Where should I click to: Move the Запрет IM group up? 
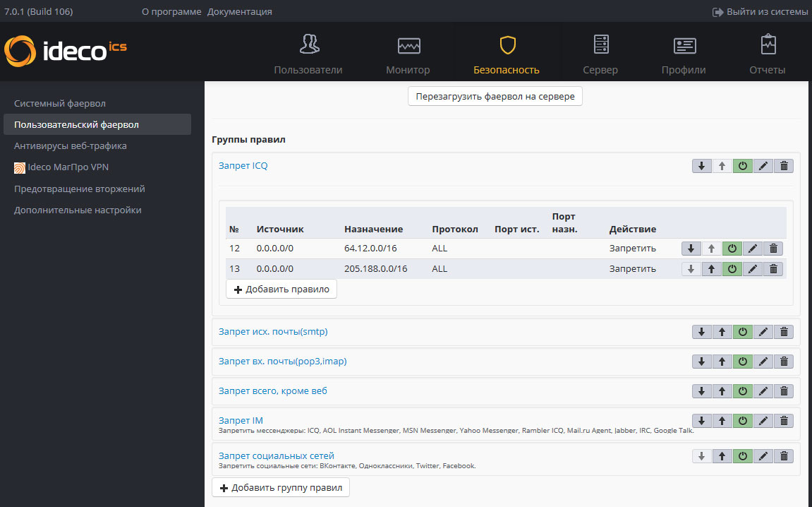(722, 421)
